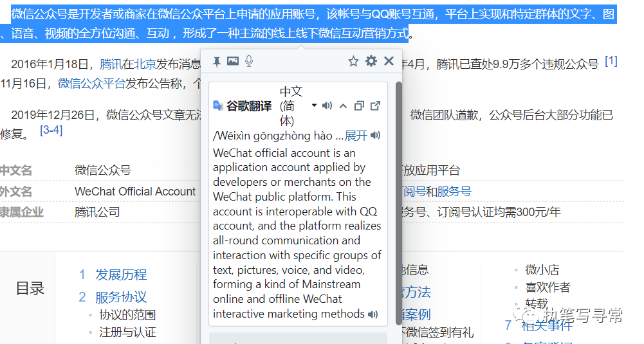This screenshot has width=644, height=344.
Task: Pin the translation popup with pushpin icon
Action: (216, 62)
